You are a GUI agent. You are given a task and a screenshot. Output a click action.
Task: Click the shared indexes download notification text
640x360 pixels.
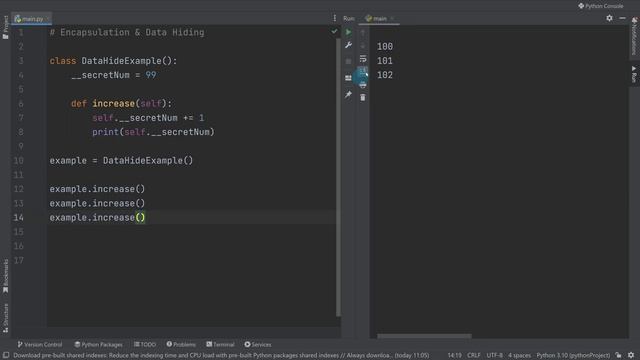tap(221, 356)
